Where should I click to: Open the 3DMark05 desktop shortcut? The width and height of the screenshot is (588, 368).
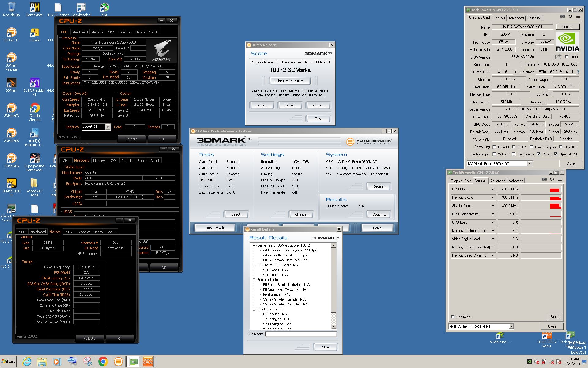pyautogui.click(x=11, y=135)
